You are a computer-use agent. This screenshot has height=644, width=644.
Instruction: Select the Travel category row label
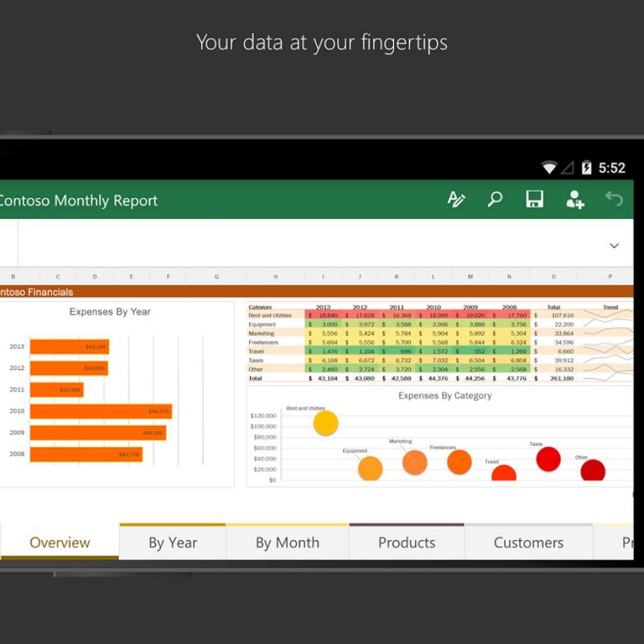tap(257, 352)
